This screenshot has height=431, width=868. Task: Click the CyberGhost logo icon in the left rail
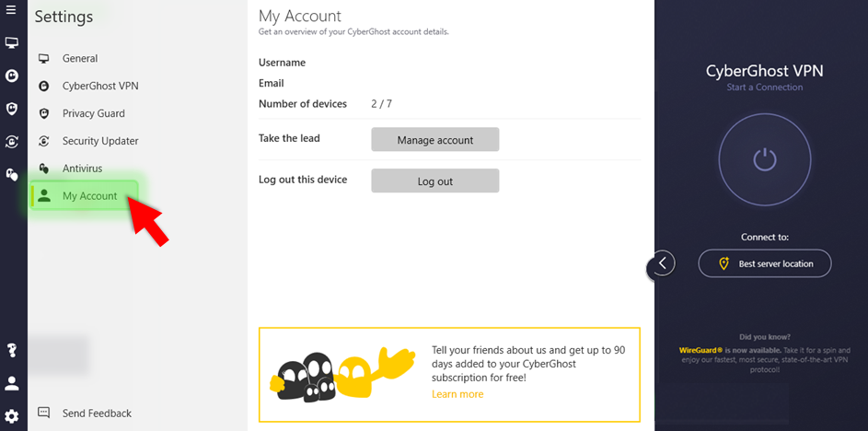pos(12,76)
